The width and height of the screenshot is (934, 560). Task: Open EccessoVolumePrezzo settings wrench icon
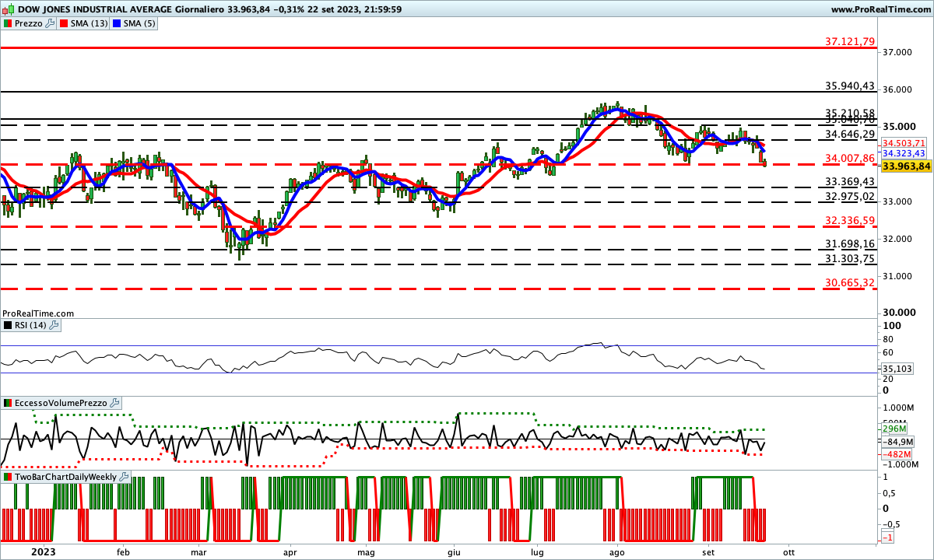115,403
